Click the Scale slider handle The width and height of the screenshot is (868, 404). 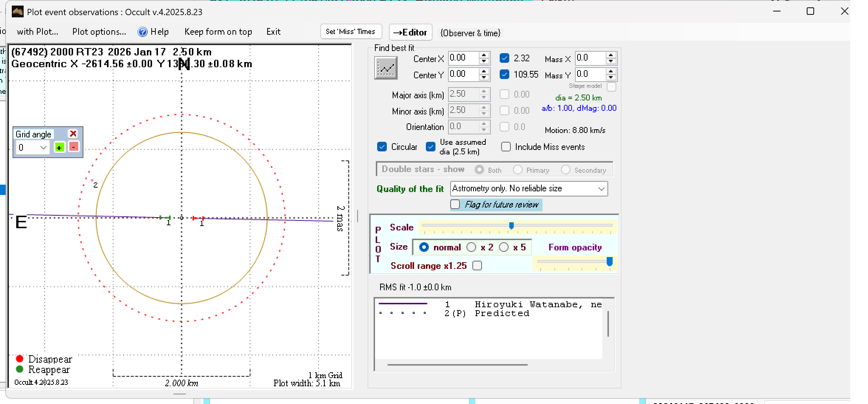pos(511,225)
